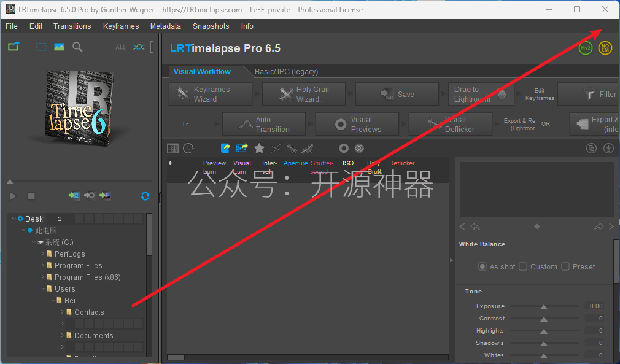Click the LRTimelapse 6 box preview image
The height and width of the screenshot is (364, 620).
pos(79,108)
